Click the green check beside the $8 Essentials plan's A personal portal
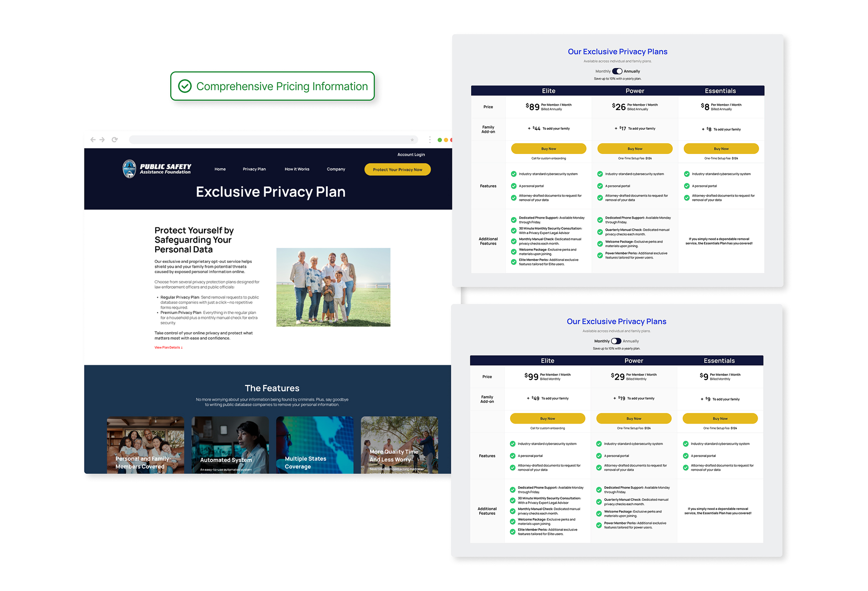This screenshot has height=591, width=868. 687,186
